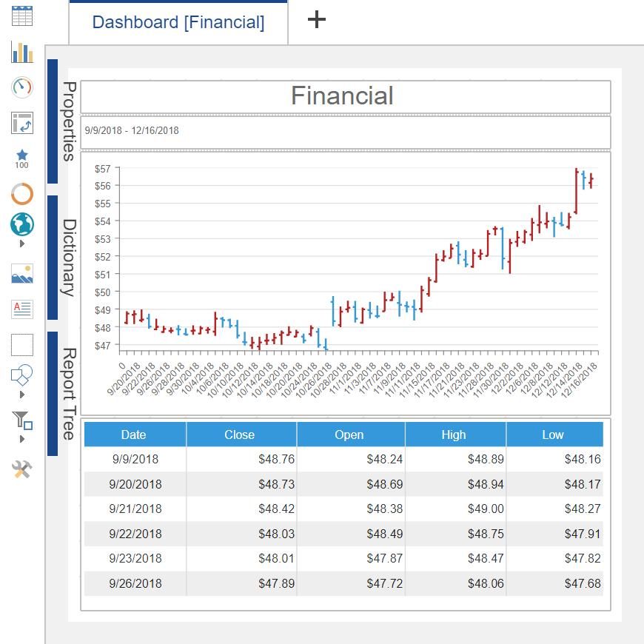Open the Dictionary side panel
Image resolution: width=644 pixels, height=644 pixels.
[x=61, y=258]
